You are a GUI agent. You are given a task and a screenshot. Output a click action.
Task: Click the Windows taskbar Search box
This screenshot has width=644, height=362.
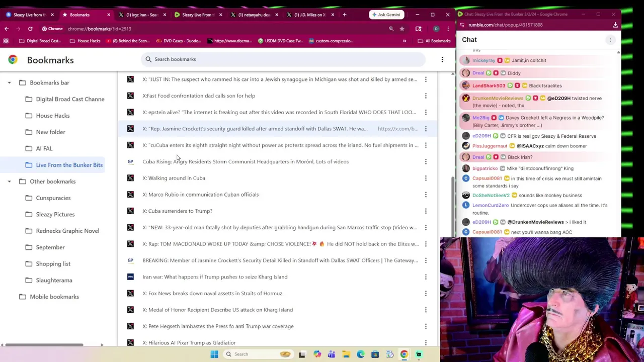pos(258,354)
